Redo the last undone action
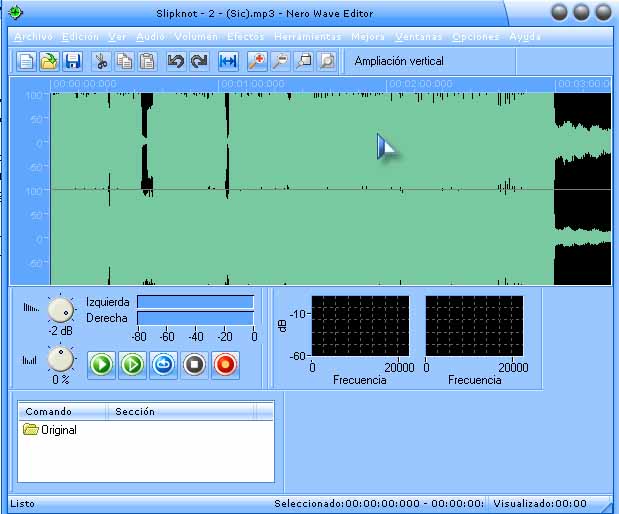 tap(199, 62)
